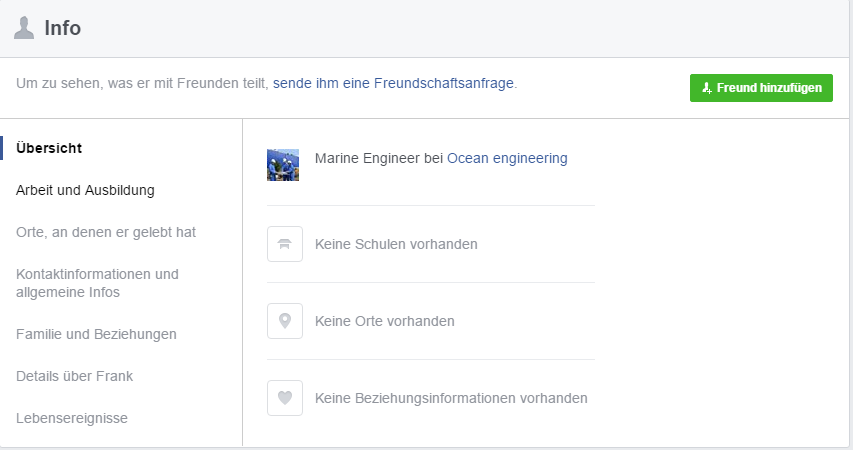Click the green Freund hinzufügen button
853x450 pixels.
761,88
